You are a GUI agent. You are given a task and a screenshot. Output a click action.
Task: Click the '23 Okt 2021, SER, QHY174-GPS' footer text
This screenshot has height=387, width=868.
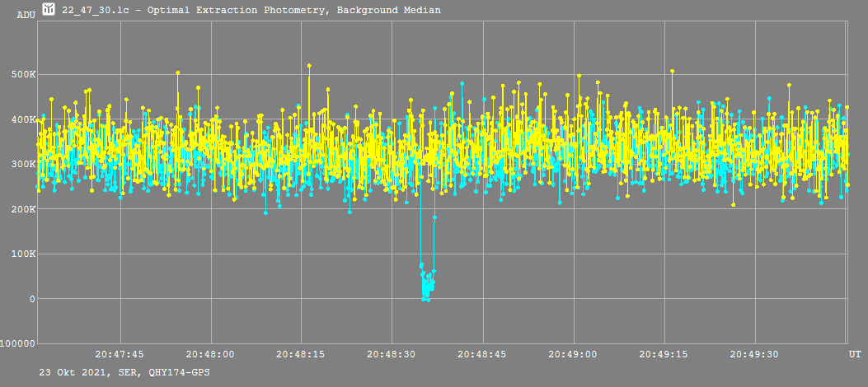click(x=124, y=373)
